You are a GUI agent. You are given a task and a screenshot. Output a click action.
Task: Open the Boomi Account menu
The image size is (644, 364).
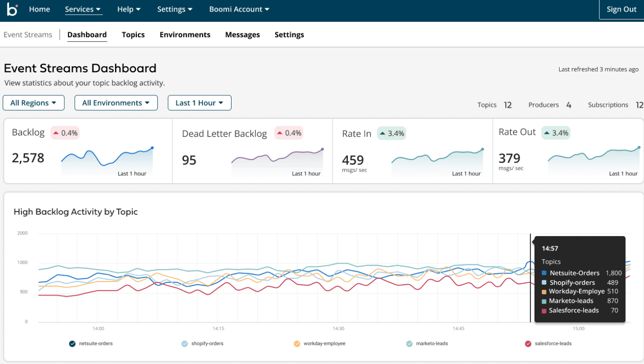pyautogui.click(x=239, y=9)
